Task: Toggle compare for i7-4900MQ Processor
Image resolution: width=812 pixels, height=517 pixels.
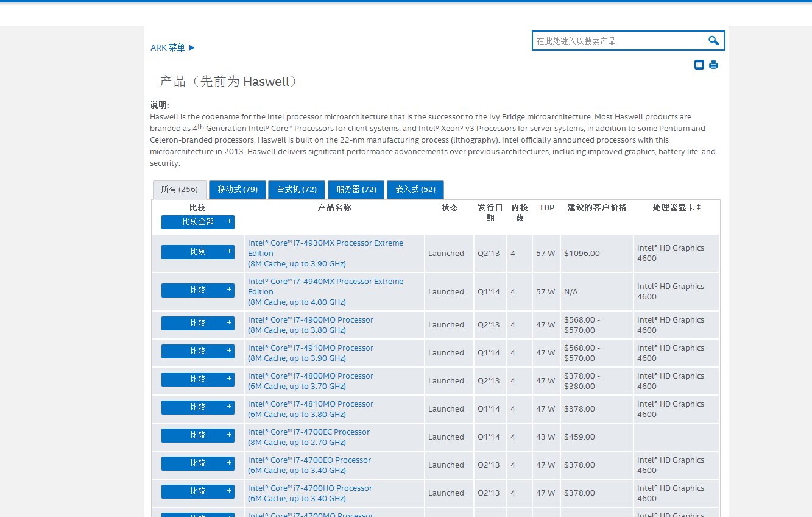Action: coord(197,323)
